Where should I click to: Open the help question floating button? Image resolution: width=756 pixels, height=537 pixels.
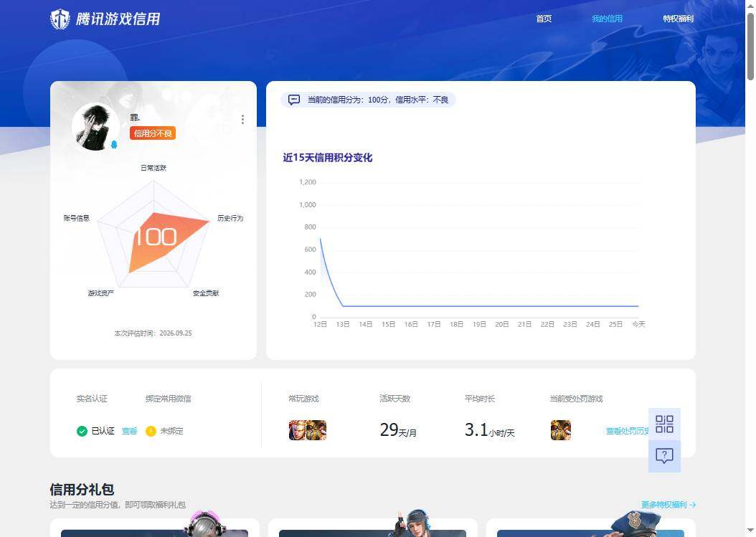click(x=664, y=456)
